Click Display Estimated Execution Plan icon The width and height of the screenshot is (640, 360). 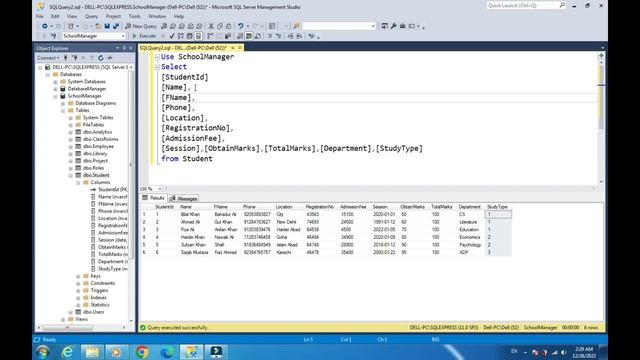(x=181, y=36)
